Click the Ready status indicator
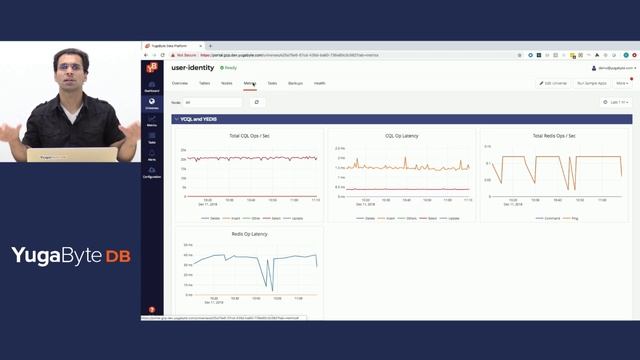Image resolution: width=640 pixels, height=360 pixels. pos(228,68)
